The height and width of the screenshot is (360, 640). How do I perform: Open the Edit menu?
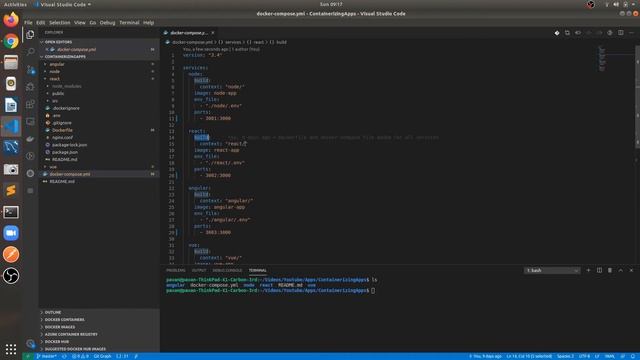pos(40,23)
